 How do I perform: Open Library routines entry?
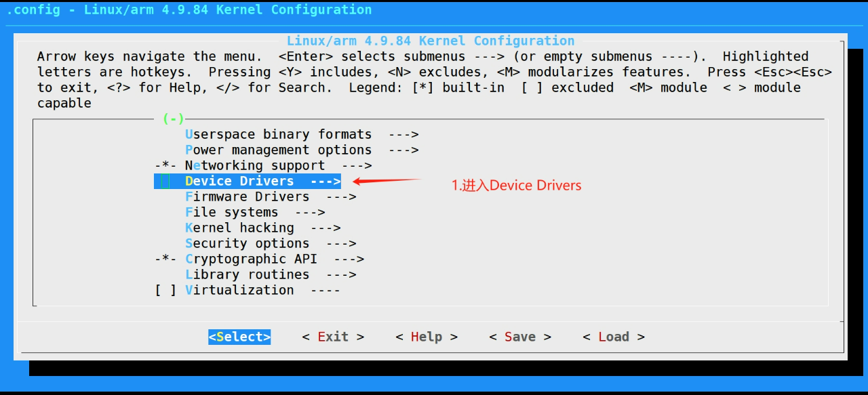pos(247,275)
